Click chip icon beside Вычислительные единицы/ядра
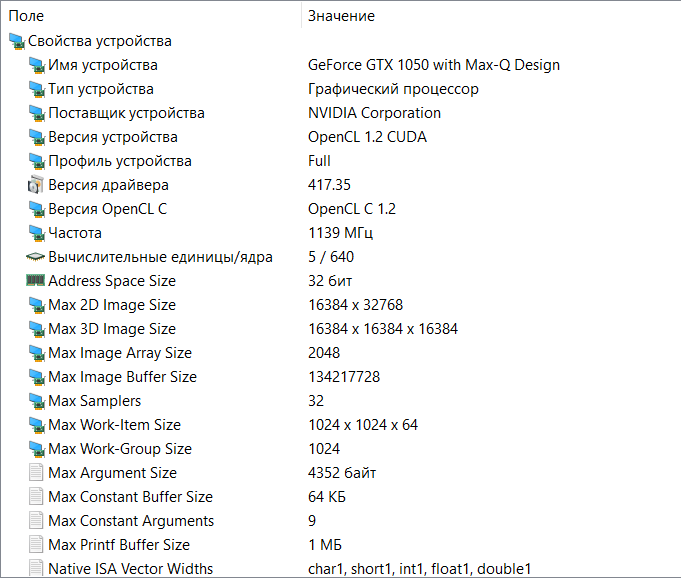681x578 pixels. click(36, 257)
